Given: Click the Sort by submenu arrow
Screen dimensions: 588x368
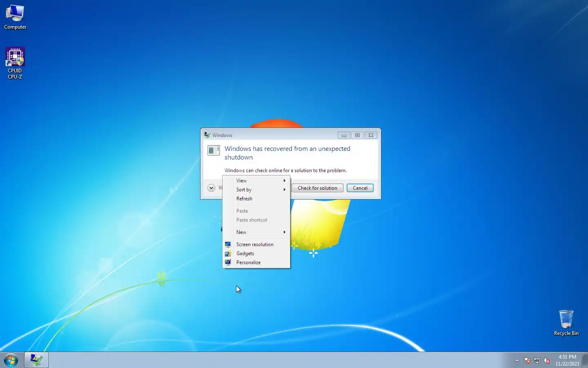Looking at the screenshot, I should click(285, 190).
